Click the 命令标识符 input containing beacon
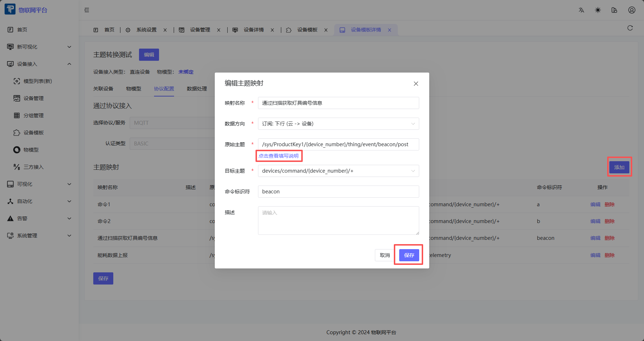Screen dimensions: 644x341 [x=338, y=192]
